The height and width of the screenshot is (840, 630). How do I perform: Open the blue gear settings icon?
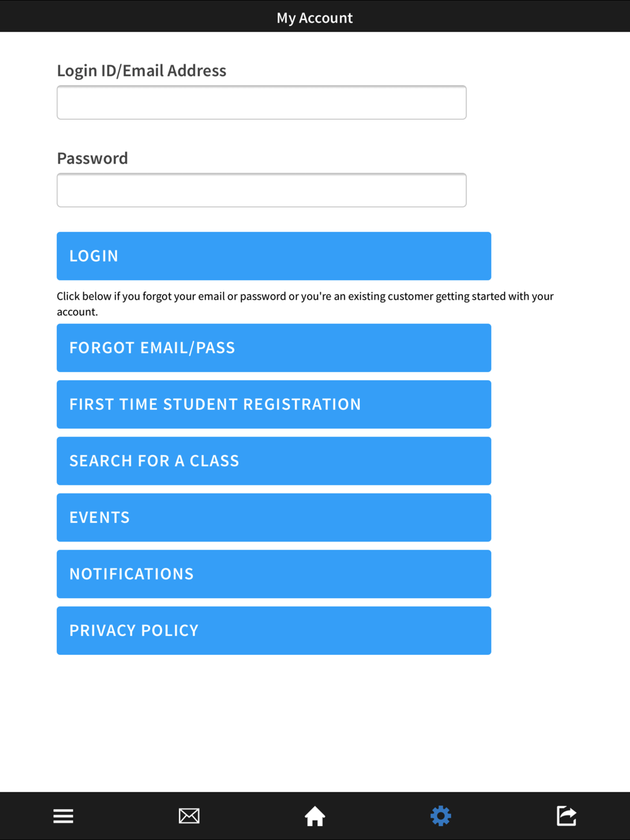[441, 816]
